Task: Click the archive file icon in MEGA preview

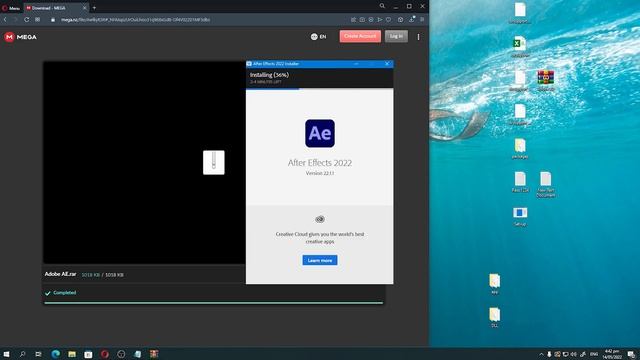Action: pyautogui.click(x=214, y=162)
